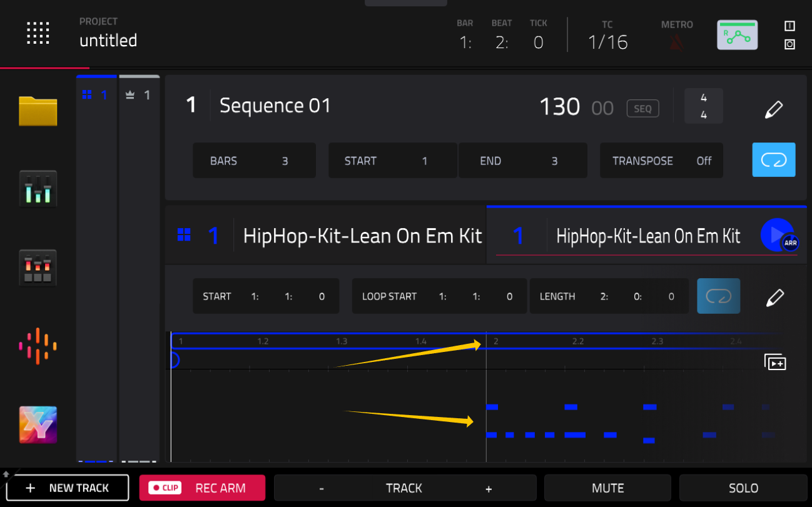Click the REC ARM clip button
Image resolution: width=812 pixels, height=507 pixels.
202,488
